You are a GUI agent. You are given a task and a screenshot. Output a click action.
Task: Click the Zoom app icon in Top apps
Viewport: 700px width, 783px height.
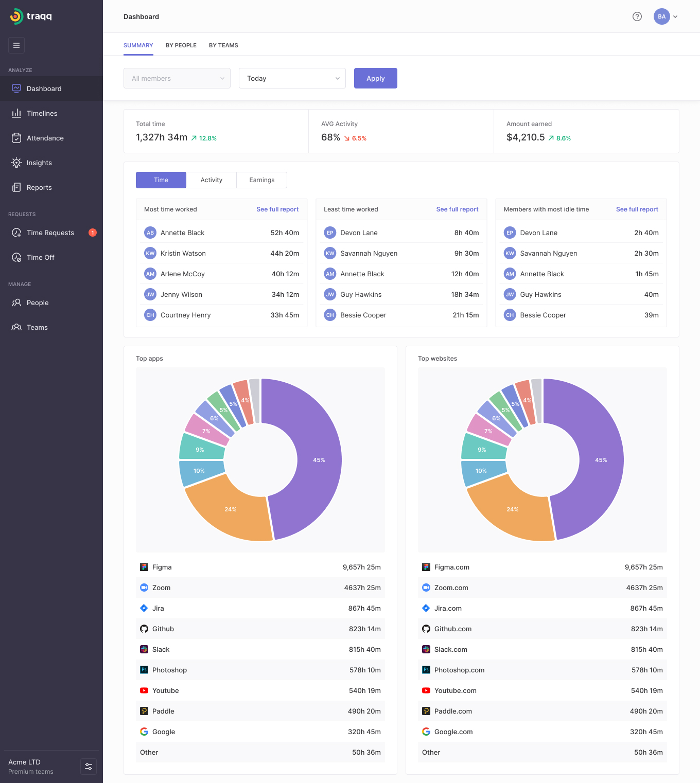[144, 588]
